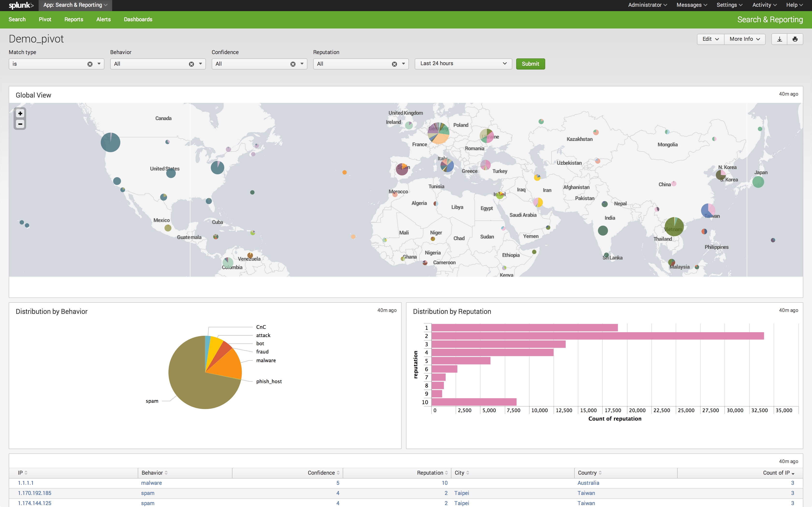
Task: Open the 1.170.192.185 IP link
Action: (35, 493)
